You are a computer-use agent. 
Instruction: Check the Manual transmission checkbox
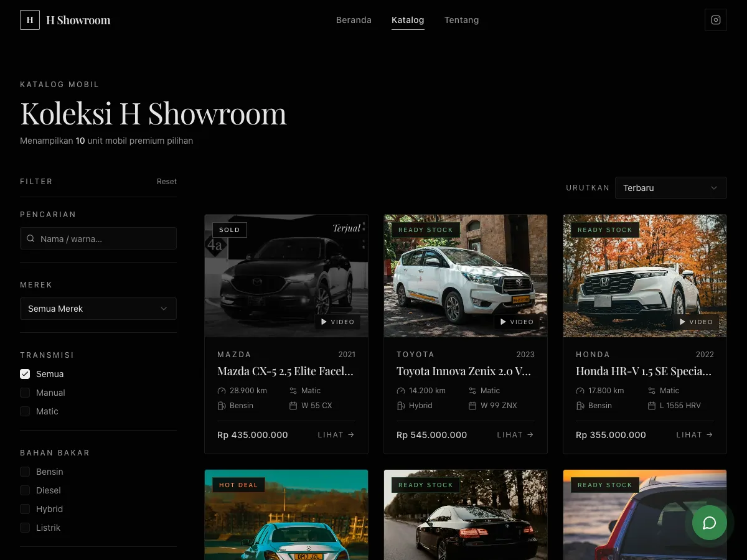point(25,393)
